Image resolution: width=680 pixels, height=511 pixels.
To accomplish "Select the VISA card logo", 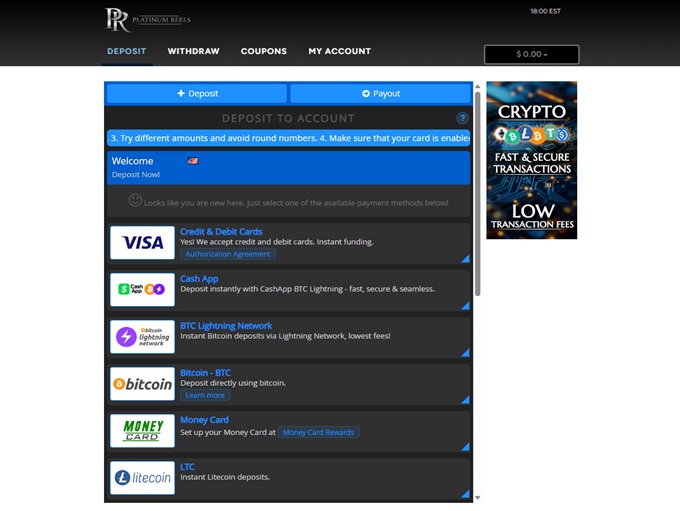I will tap(142, 242).
